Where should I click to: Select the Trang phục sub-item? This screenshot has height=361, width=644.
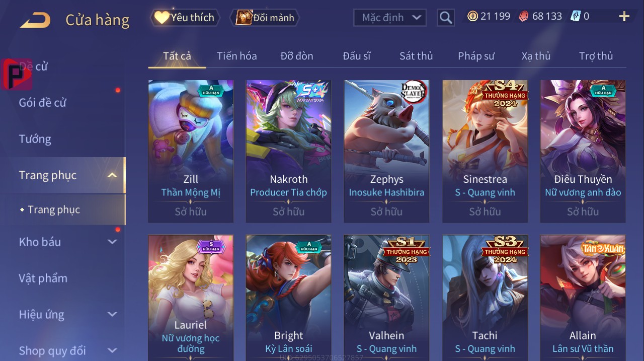click(54, 209)
